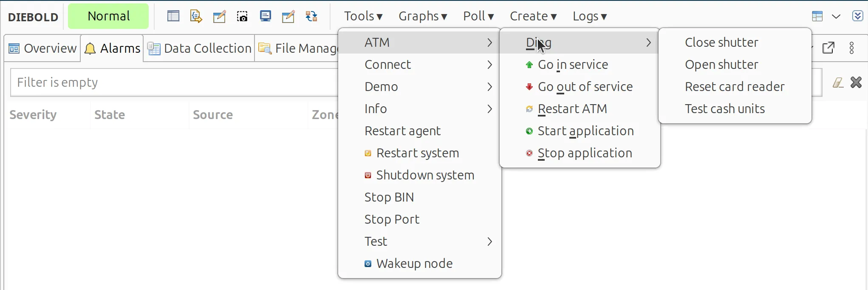Open the Graphs menu
The width and height of the screenshot is (868, 290).
pos(423,16)
